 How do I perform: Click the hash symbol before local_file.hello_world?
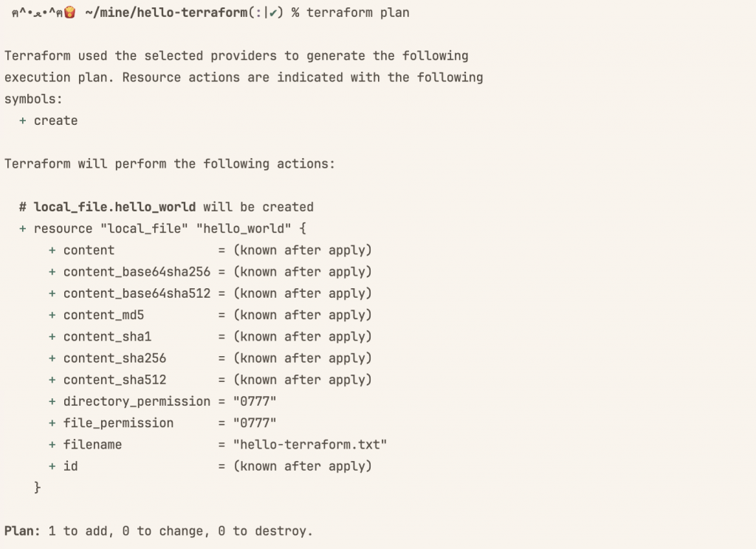[x=23, y=208]
